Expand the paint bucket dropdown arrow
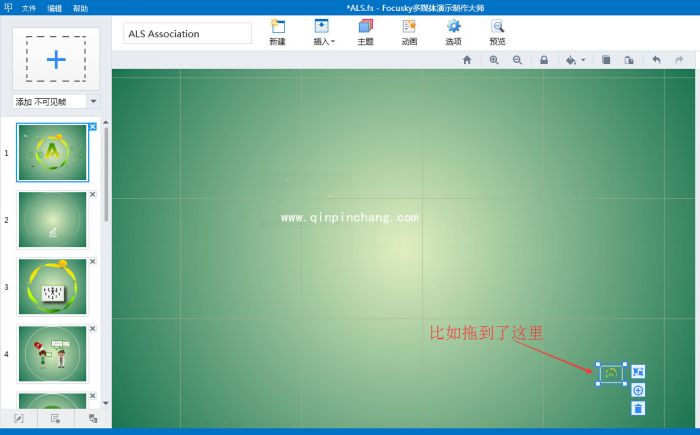Viewport: 700px width, 435px height. pos(583,60)
